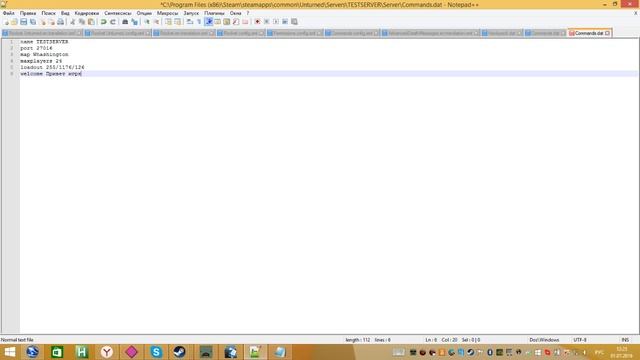Image resolution: width=640 pixels, height=360 pixels.
Task: Click the Redo arrow icon
Action: pos(113,22)
